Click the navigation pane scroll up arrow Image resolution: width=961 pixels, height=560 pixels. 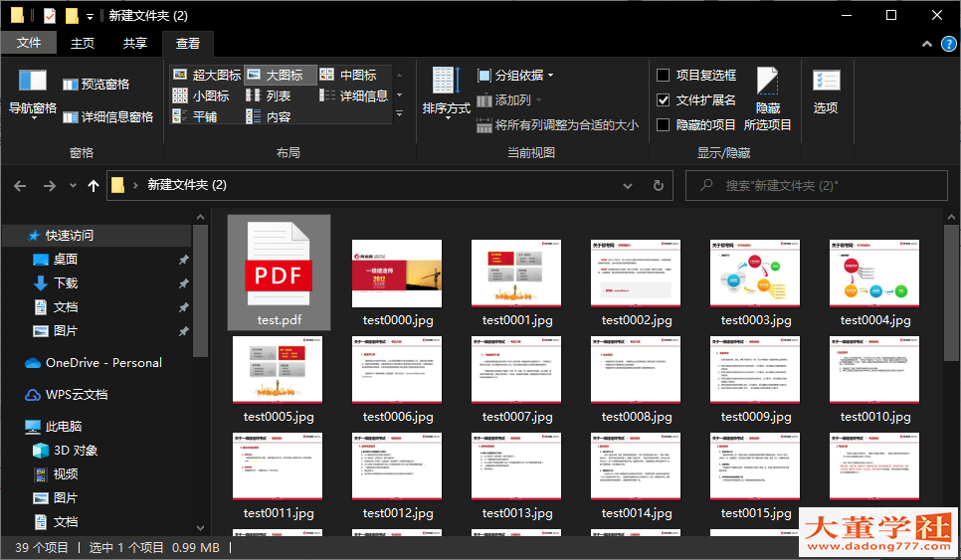pos(200,217)
